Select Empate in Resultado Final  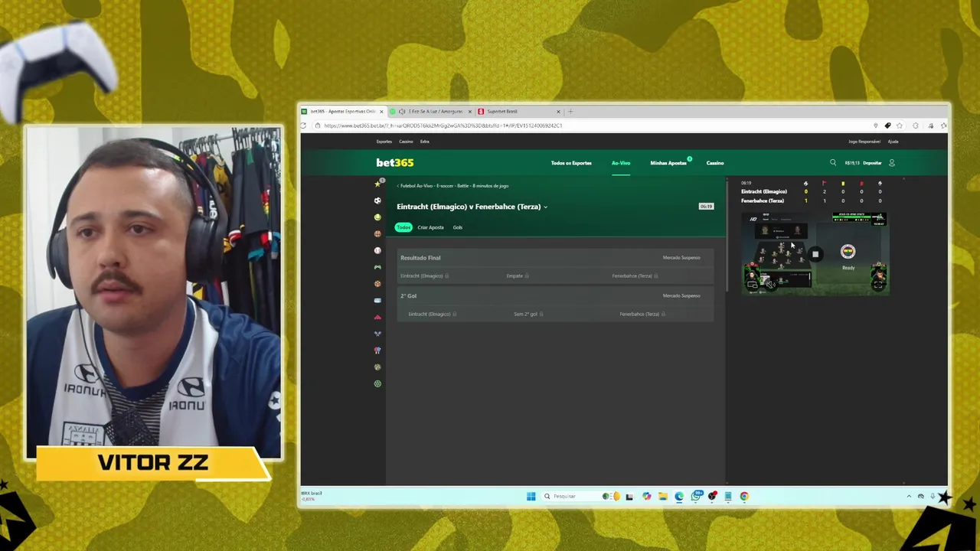pos(517,275)
